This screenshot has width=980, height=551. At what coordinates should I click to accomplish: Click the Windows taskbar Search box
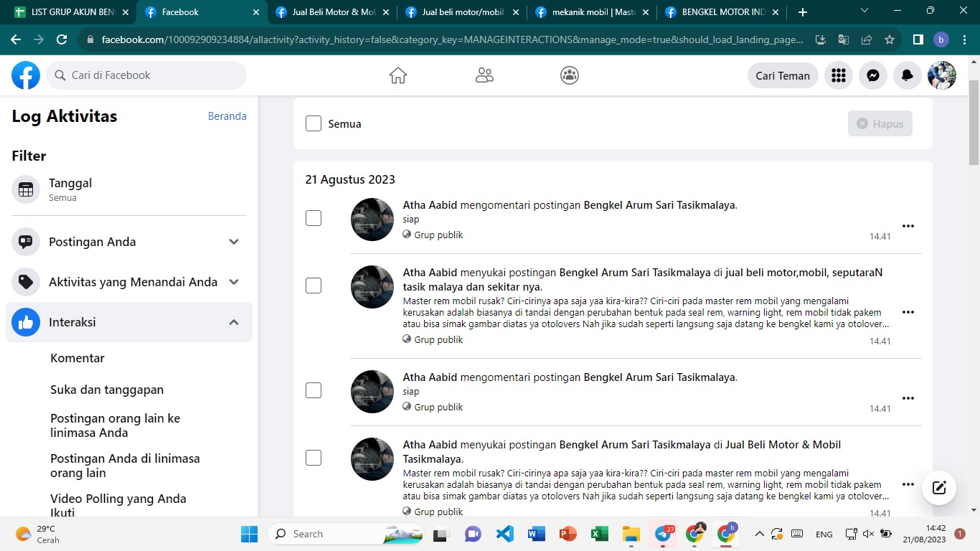tap(347, 534)
